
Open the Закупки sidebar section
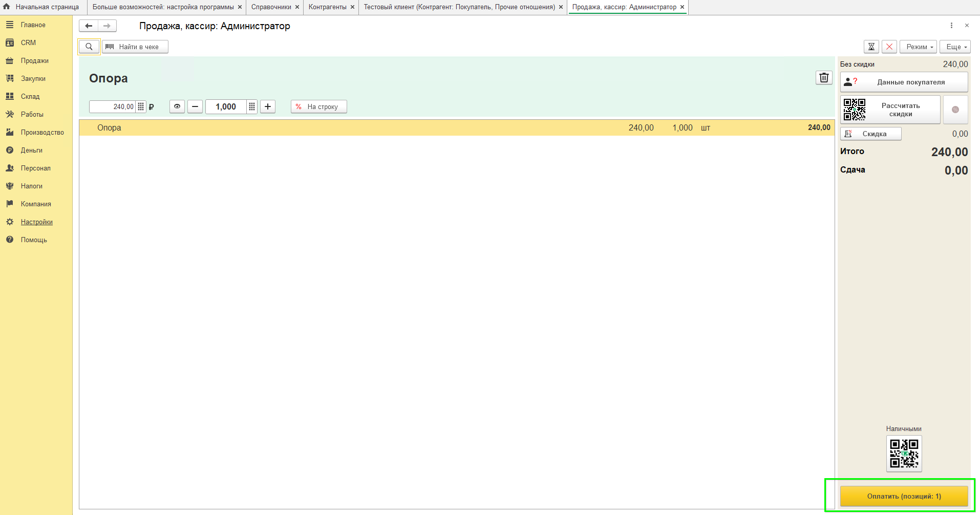(33, 78)
